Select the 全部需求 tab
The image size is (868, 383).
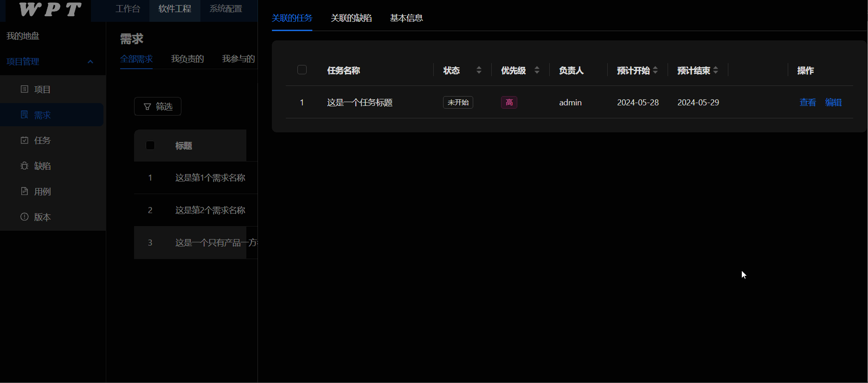(x=136, y=59)
